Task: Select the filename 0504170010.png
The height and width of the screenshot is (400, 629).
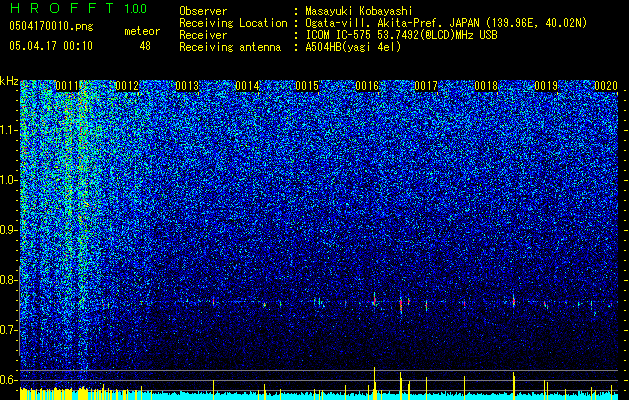Action: coord(51,27)
